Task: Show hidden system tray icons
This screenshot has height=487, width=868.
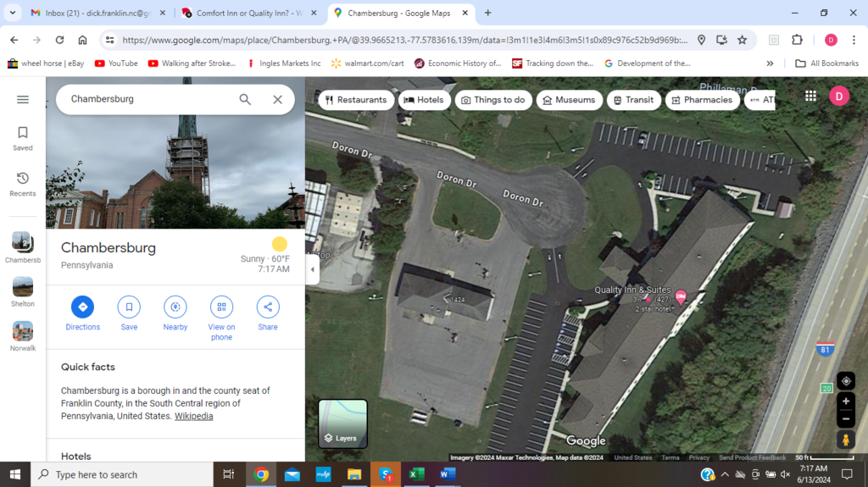Action: click(x=725, y=474)
